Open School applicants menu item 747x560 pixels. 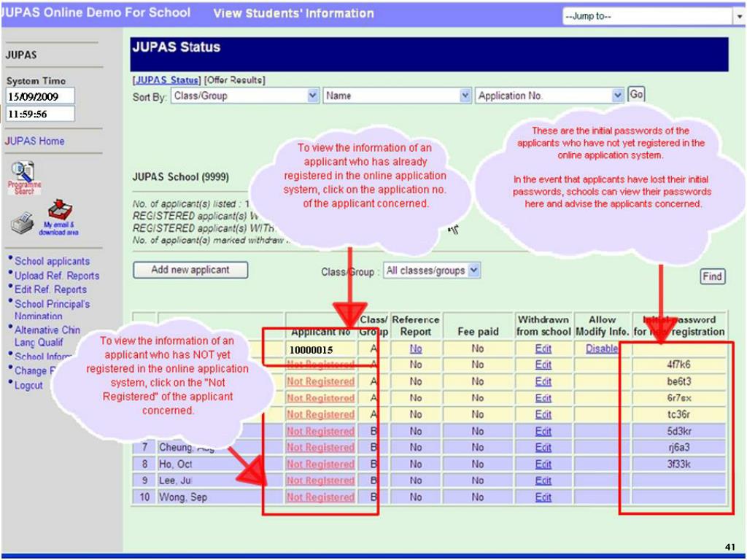(x=52, y=261)
